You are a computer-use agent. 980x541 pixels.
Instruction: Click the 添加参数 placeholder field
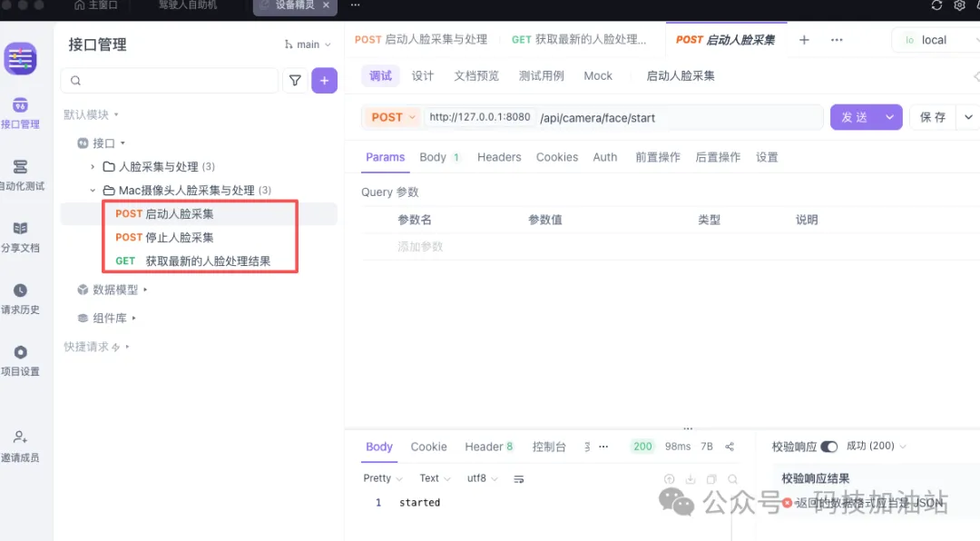coord(420,246)
